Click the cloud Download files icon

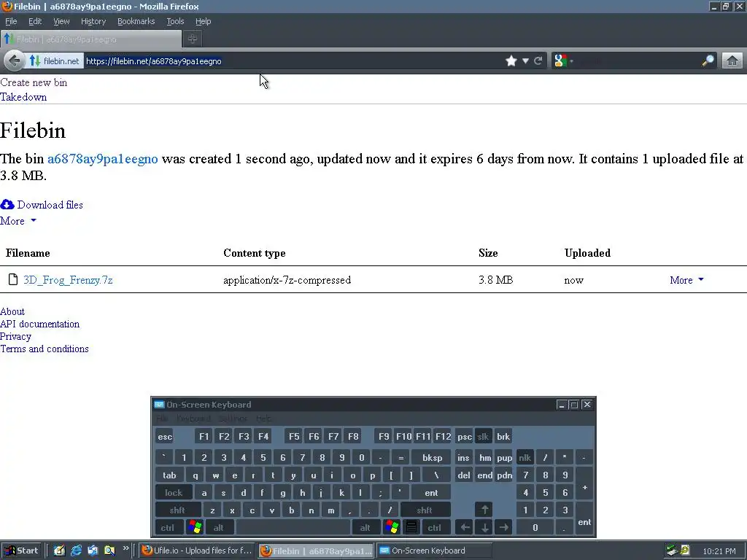(7, 205)
